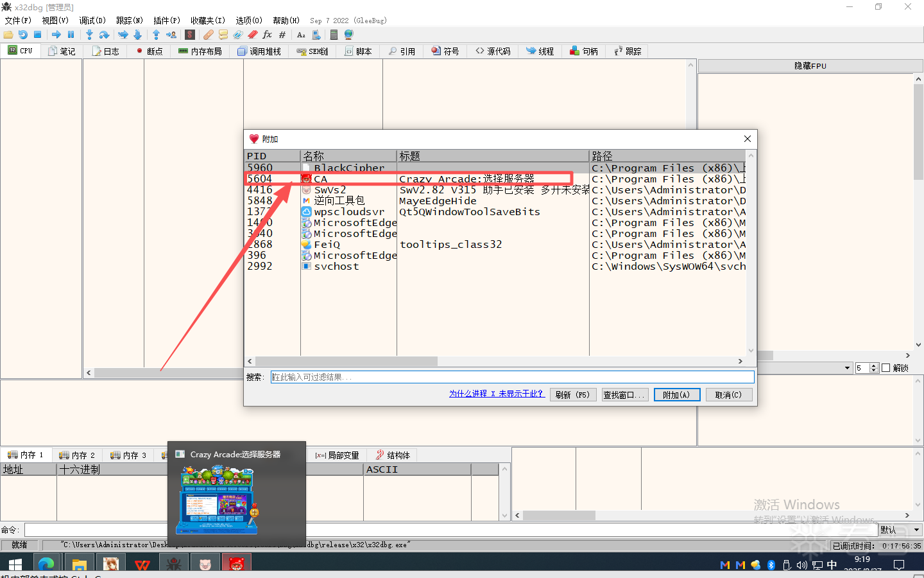The width and height of the screenshot is (924, 578).
Task: Select the SwVs2 process row
Action: coord(495,190)
